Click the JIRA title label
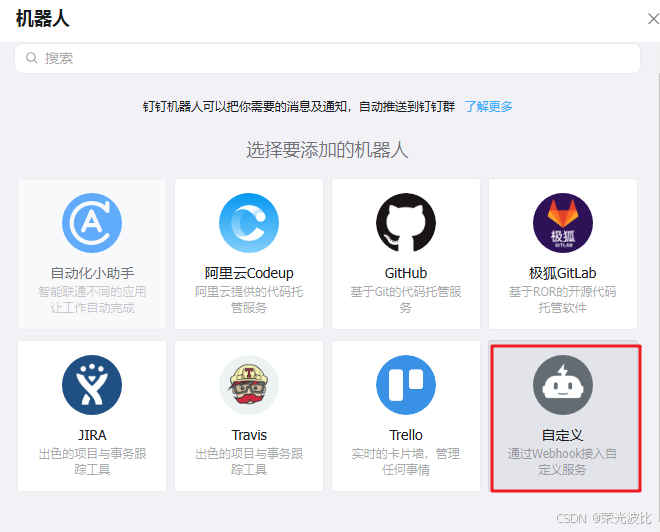 [x=92, y=435]
